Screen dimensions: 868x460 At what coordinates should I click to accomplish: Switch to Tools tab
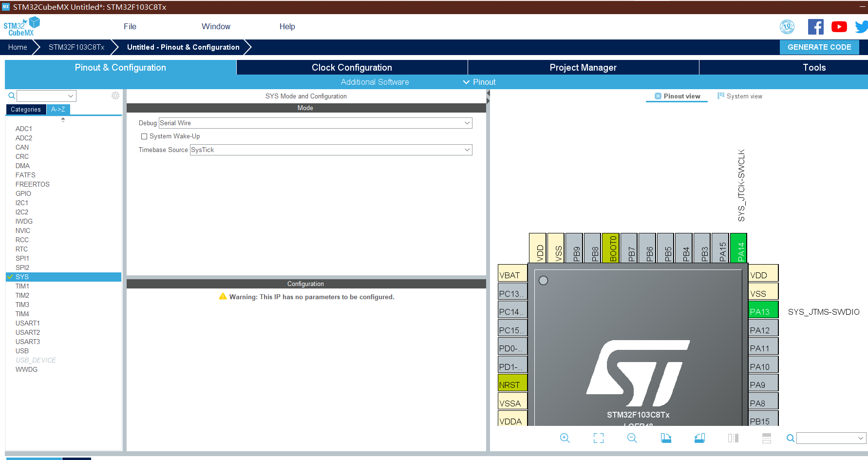814,67
